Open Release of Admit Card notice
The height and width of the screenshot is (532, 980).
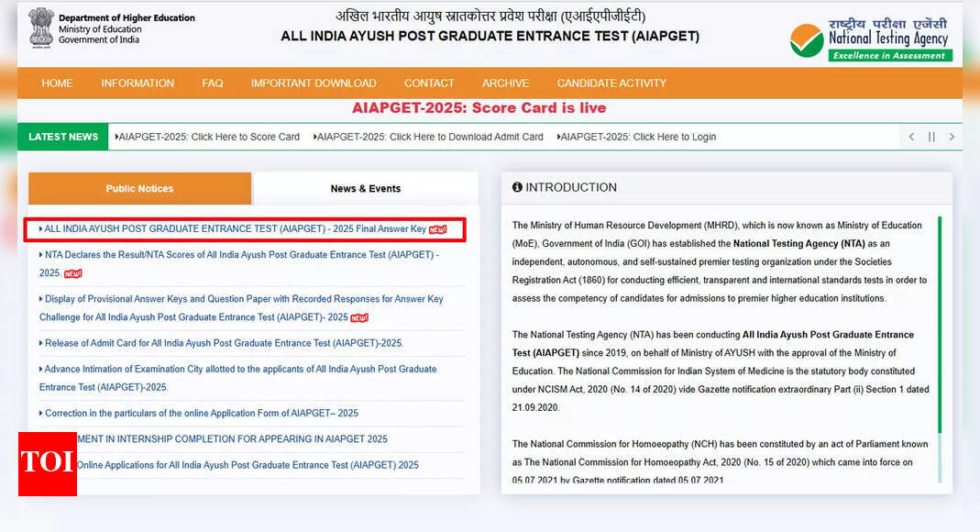click(x=221, y=343)
